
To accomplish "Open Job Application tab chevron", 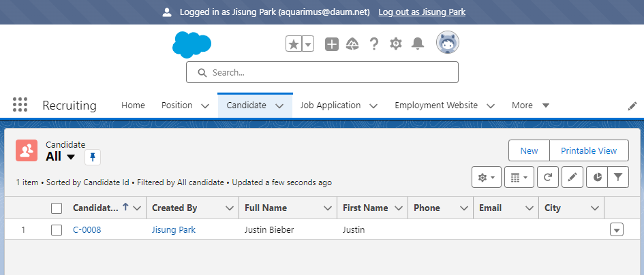I will pyautogui.click(x=373, y=106).
